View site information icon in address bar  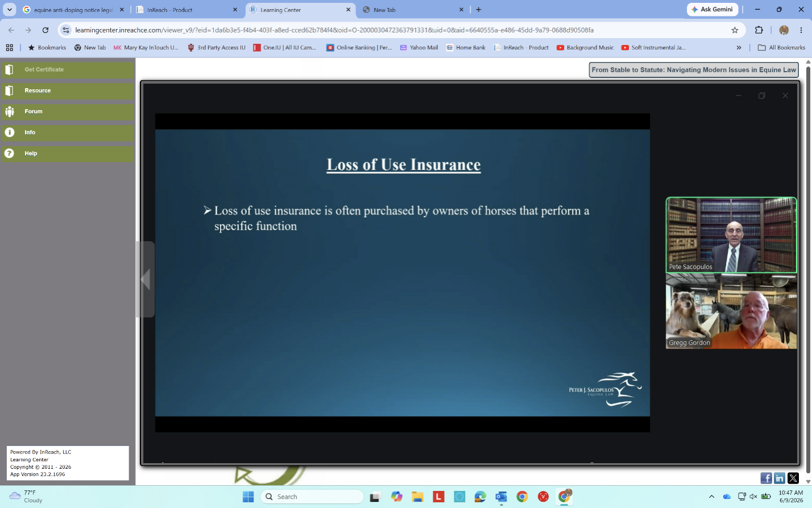(66, 30)
